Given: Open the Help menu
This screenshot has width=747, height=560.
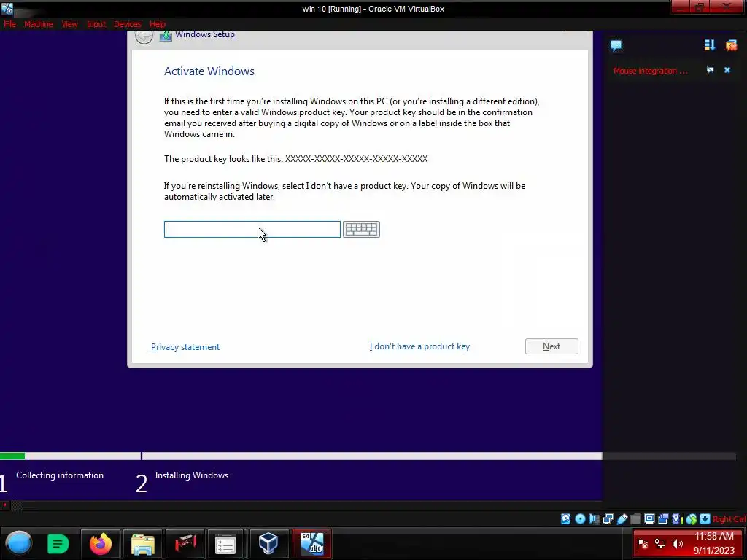Looking at the screenshot, I should point(158,24).
